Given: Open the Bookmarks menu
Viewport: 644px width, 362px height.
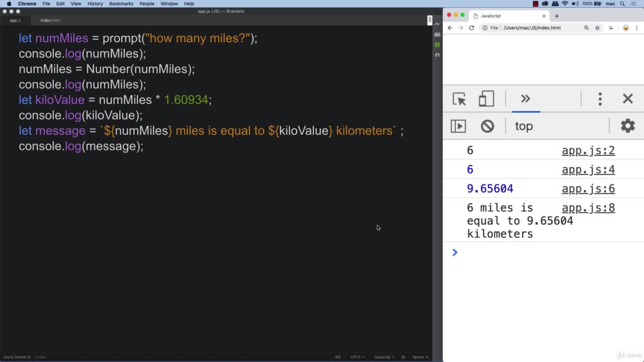Looking at the screenshot, I should tap(121, 4).
